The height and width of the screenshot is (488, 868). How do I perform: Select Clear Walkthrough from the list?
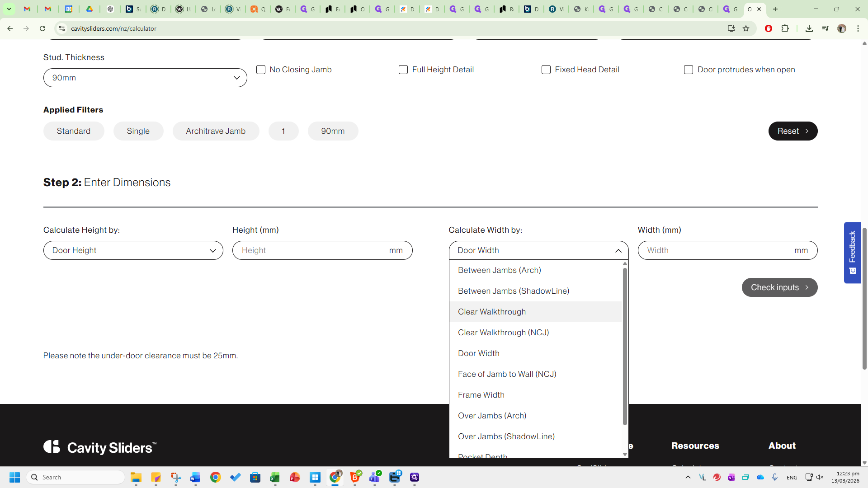pyautogui.click(x=492, y=312)
